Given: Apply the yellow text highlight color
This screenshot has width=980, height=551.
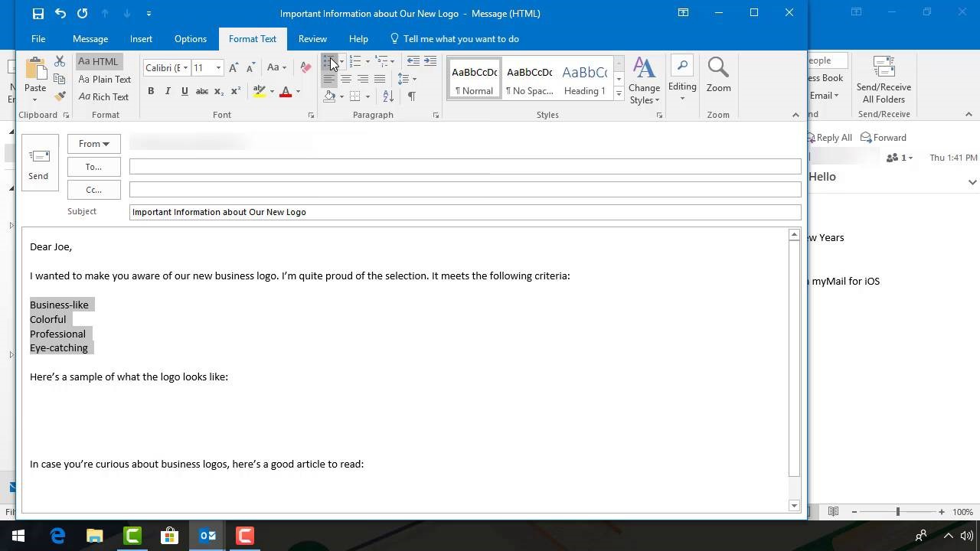Looking at the screenshot, I should [260, 91].
